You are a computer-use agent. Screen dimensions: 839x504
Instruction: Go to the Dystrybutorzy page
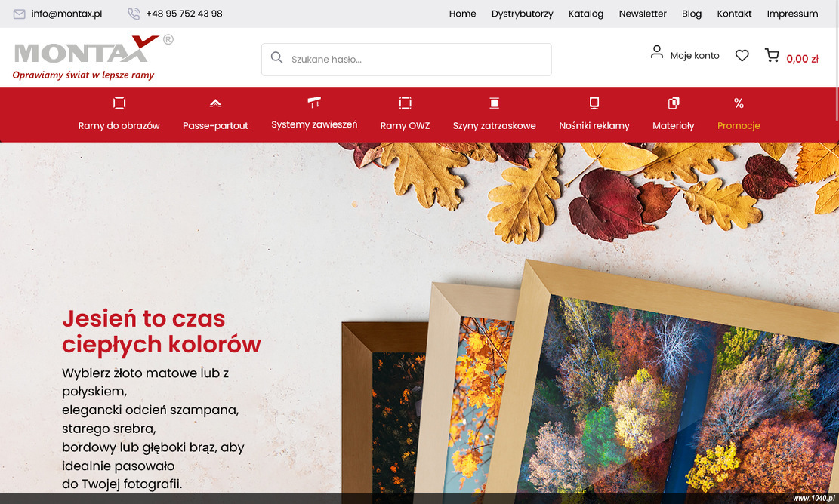523,14
